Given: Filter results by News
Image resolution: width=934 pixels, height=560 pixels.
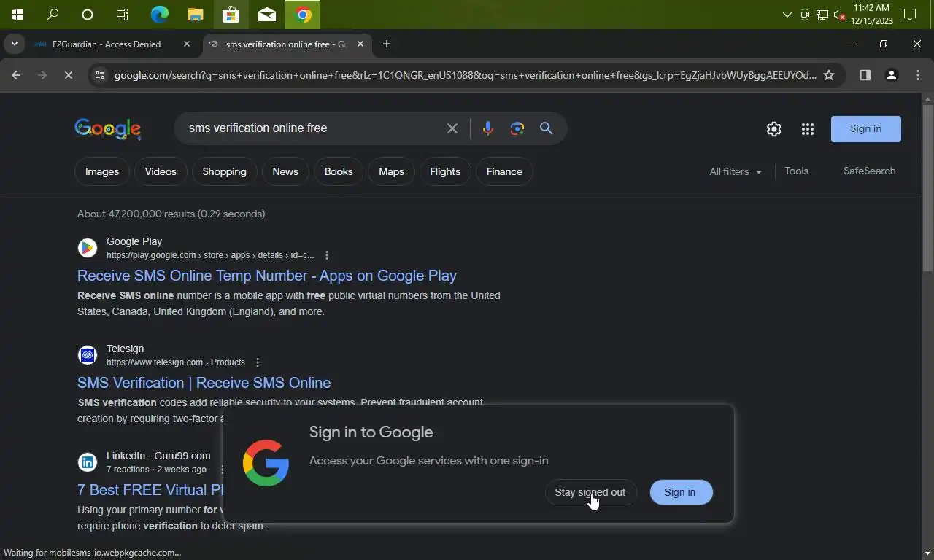Looking at the screenshot, I should point(285,171).
